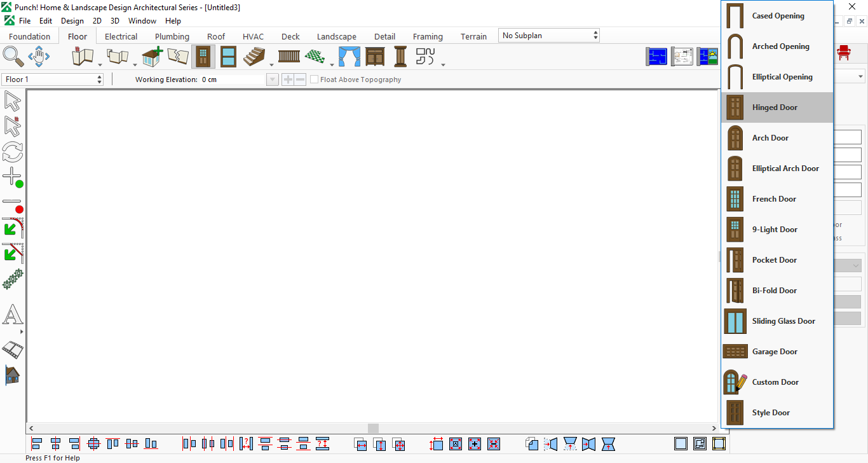Click the red chair icon at top right
This screenshot has height=463, width=868.
click(844, 52)
